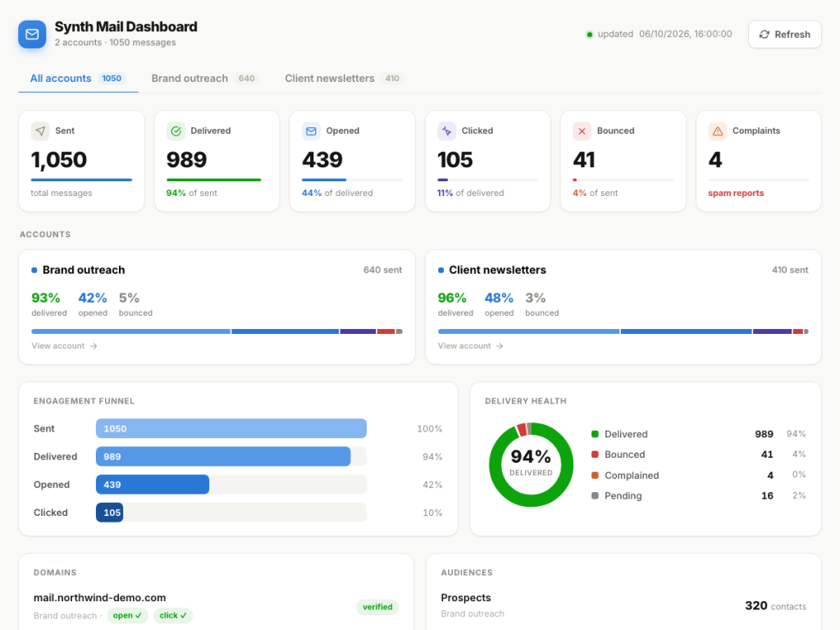Screen dimensions: 840x630
Task: Open View account under Client newsletters
Action: pos(470,346)
